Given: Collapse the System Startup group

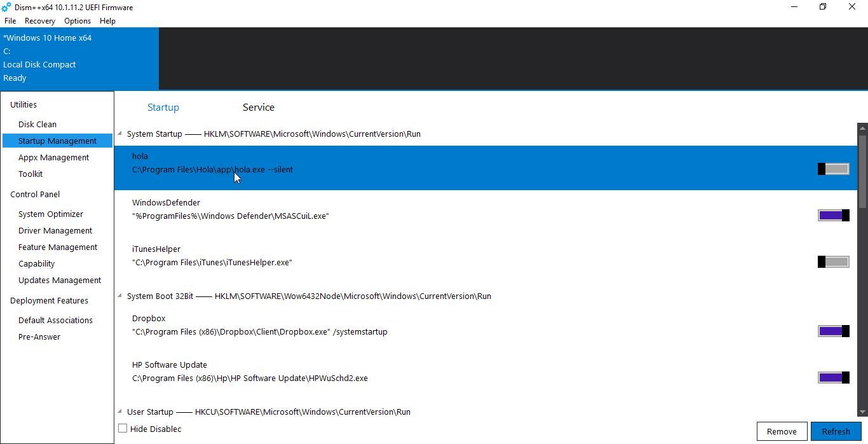Looking at the screenshot, I should [119, 134].
